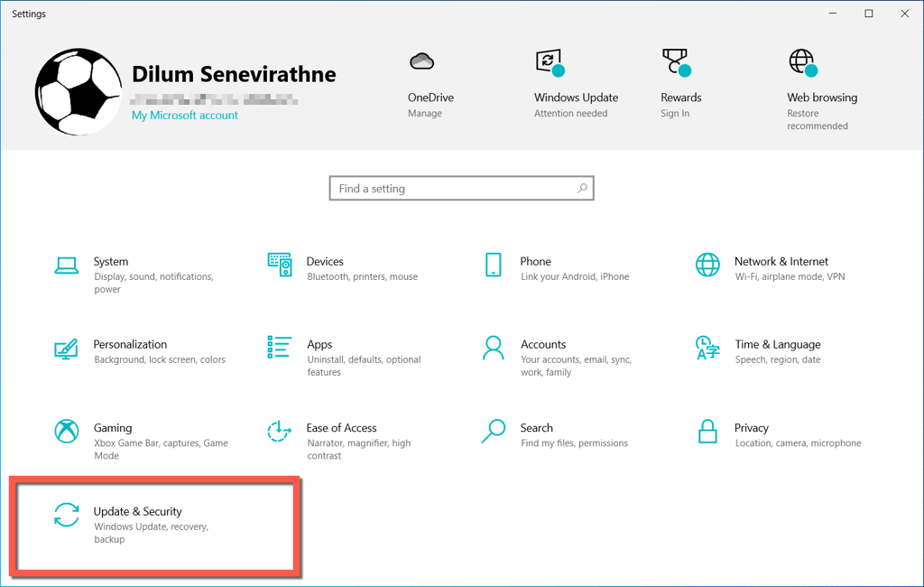Open Windows Update attention needed shortcut
Image resolution: width=924 pixels, height=587 pixels.
549,61
